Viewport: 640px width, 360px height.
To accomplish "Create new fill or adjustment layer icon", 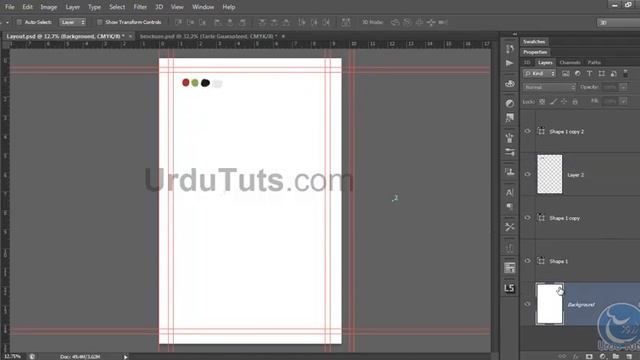I will point(602,356).
